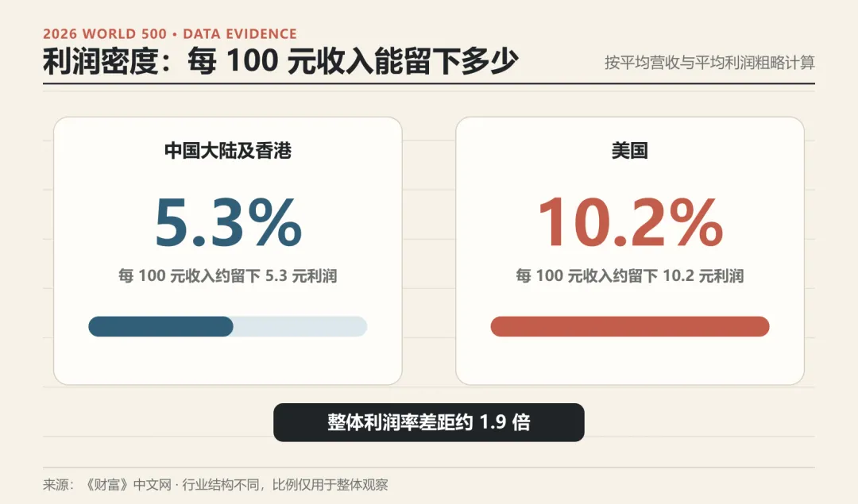
Task: Click the black 整体利润率差距约 1.9 倍 badge
Action: (x=429, y=422)
